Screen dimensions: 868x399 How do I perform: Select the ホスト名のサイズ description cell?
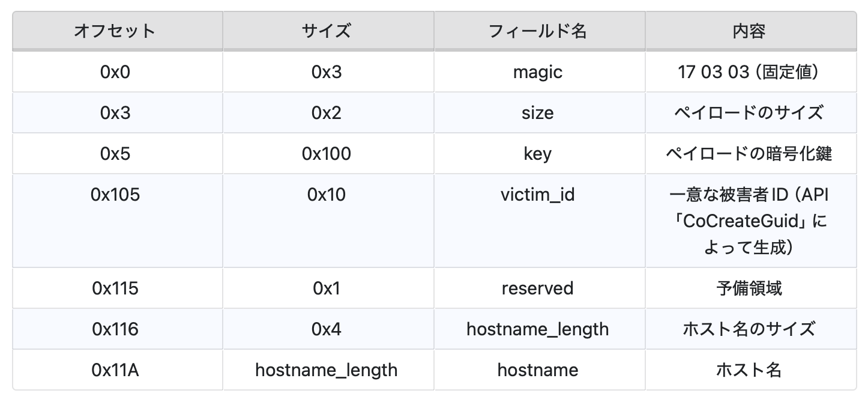tap(749, 329)
